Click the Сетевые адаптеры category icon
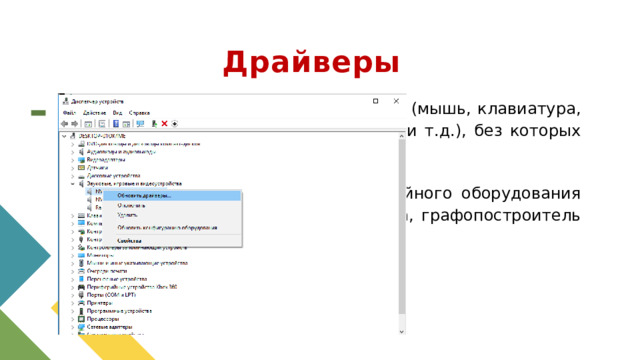640x360 pixels. click(x=81, y=327)
